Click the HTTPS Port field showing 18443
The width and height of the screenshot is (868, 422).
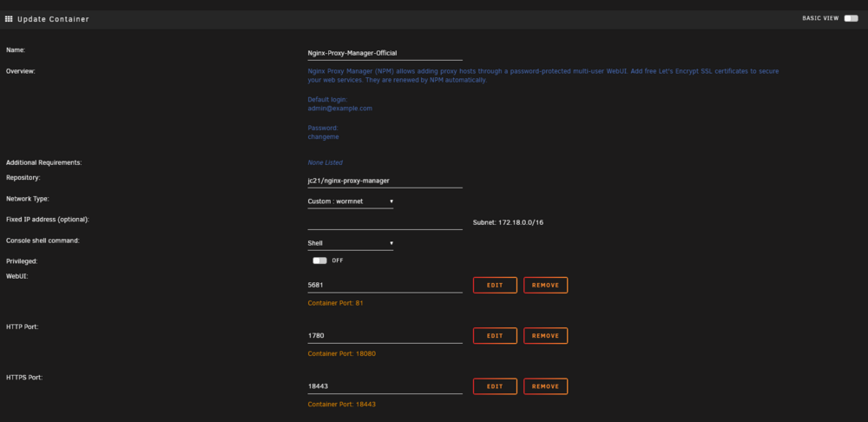[385, 386]
